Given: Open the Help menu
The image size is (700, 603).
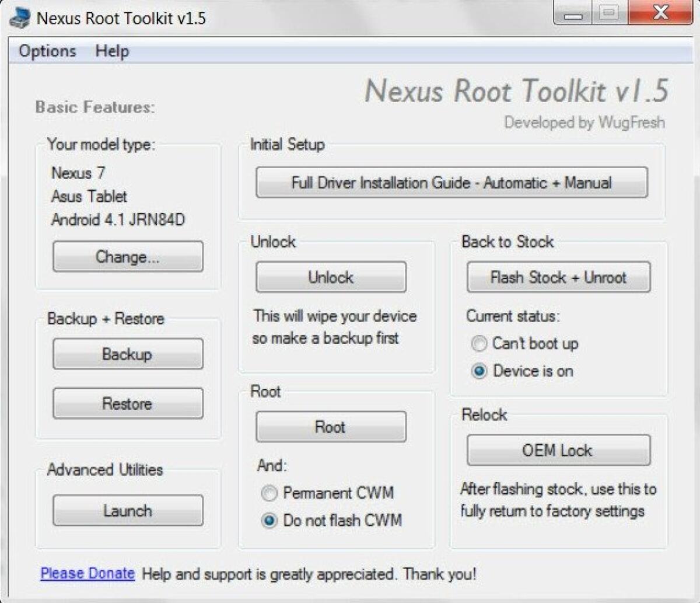Looking at the screenshot, I should tap(111, 51).
